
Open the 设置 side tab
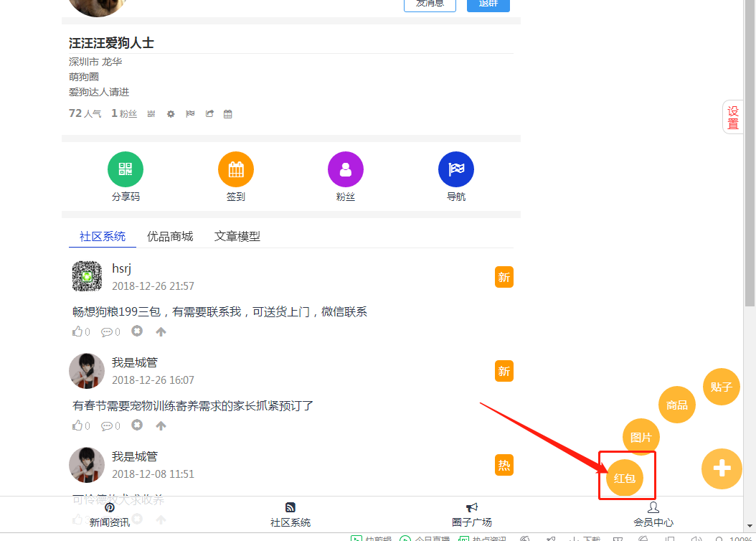(732, 118)
